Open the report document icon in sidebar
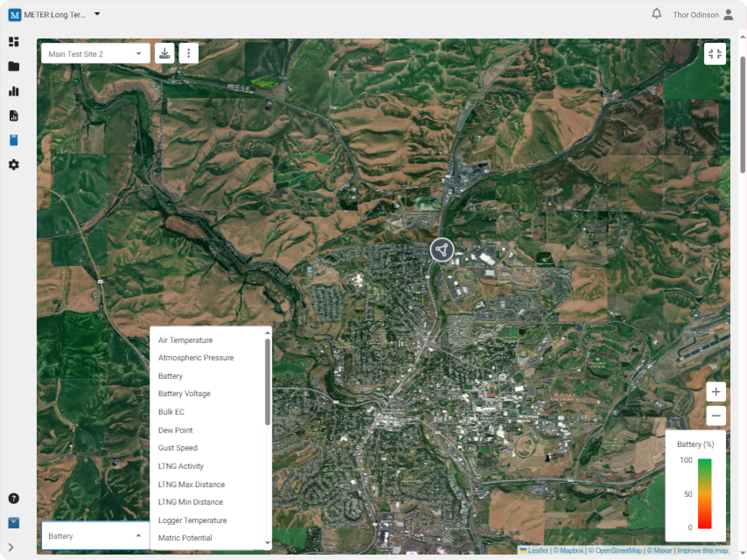The image size is (747, 560). coord(13,116)
